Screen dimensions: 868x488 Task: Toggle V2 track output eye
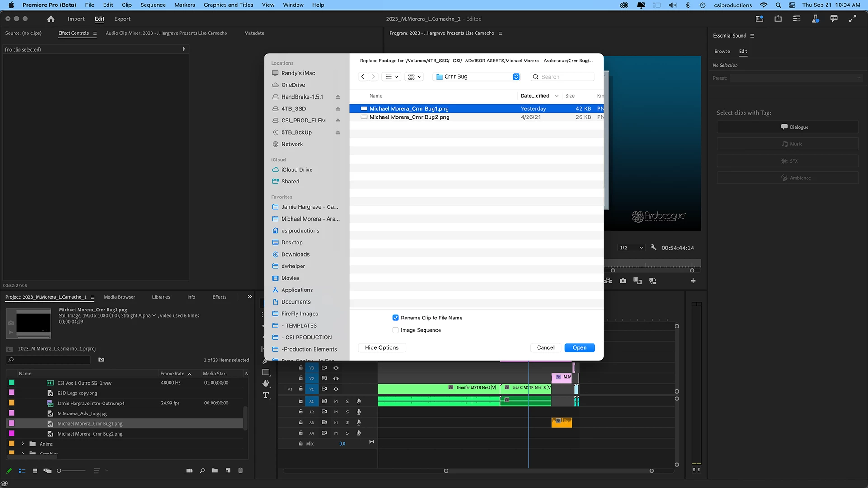tap(336, 378)
